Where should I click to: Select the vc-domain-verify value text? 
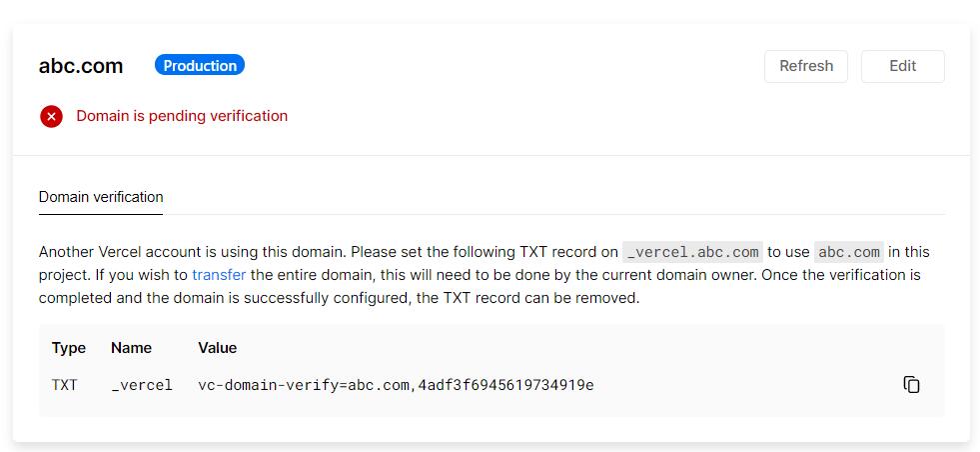(x=396, y=385)
